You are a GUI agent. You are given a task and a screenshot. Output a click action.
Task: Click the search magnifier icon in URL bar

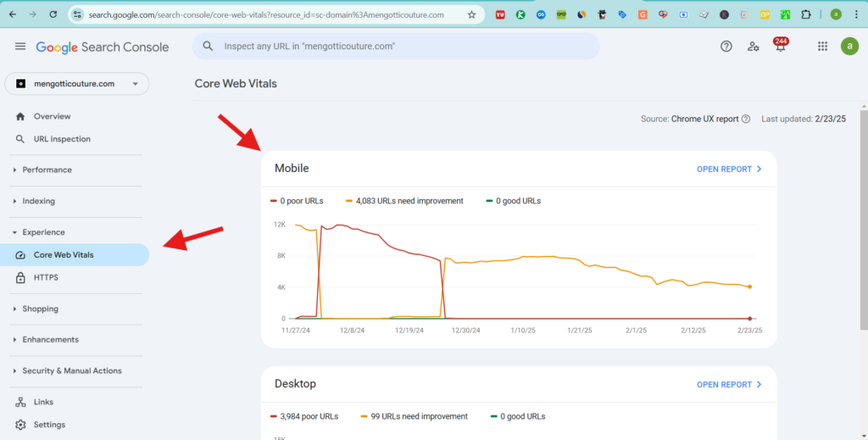(208, 47)
